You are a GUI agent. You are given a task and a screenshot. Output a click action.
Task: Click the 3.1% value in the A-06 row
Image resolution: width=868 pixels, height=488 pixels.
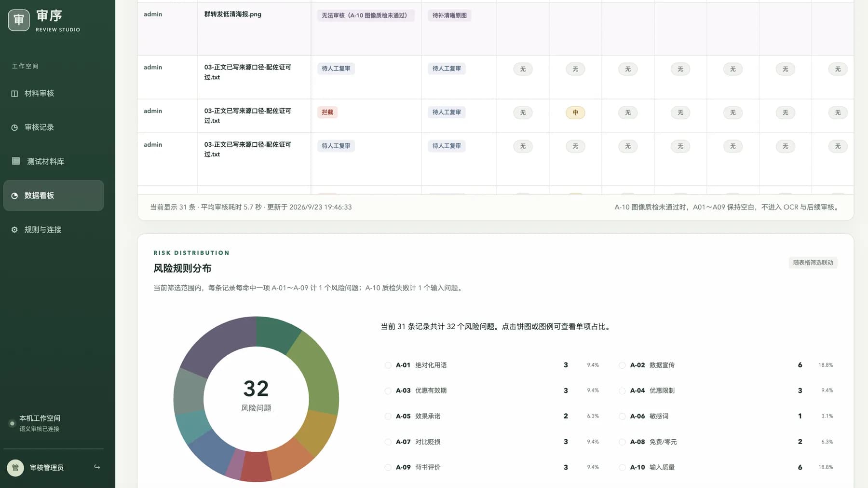click(827, 416)
